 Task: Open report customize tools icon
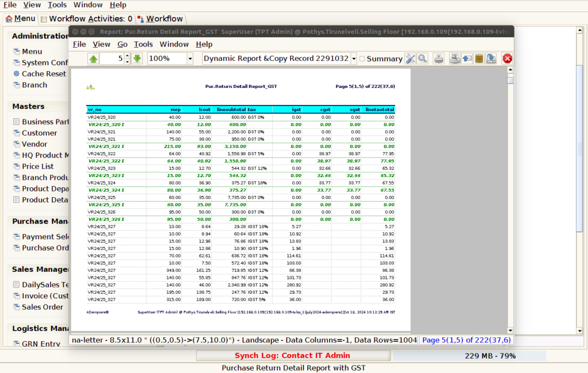410,59
